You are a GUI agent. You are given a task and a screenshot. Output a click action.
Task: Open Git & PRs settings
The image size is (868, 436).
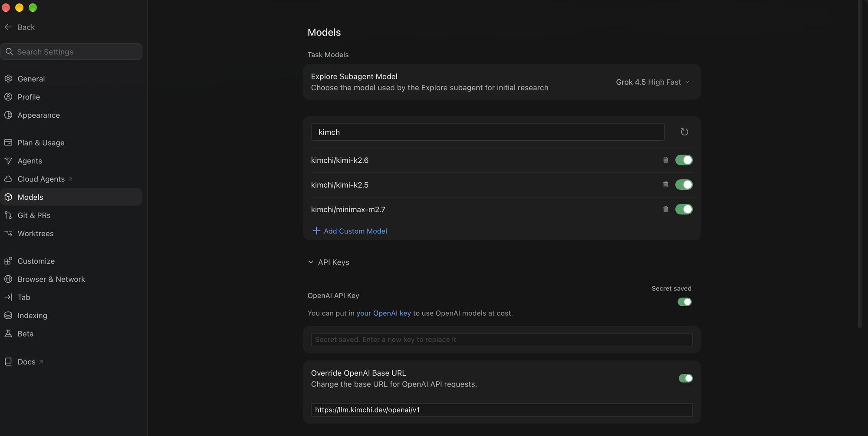click(x=71, y=215)
